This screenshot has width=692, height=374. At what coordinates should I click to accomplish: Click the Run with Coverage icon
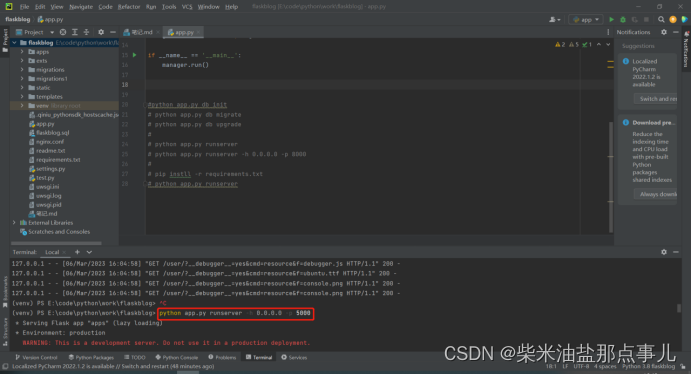[635, 19]
